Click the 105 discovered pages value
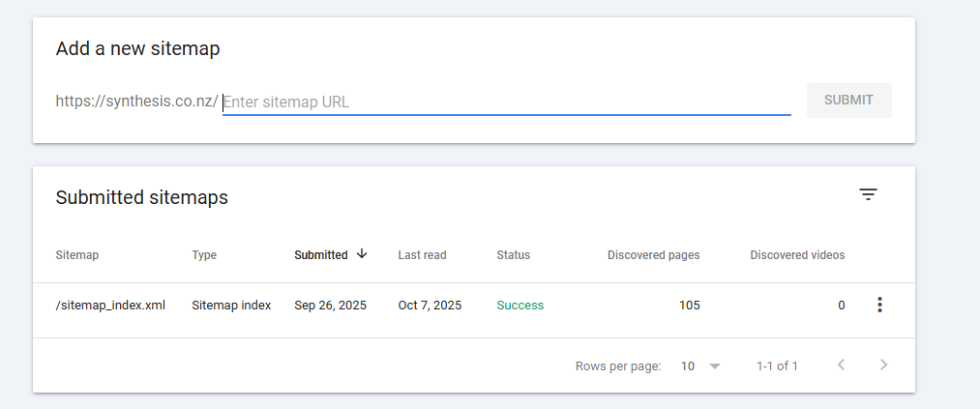 pos(689,306)
